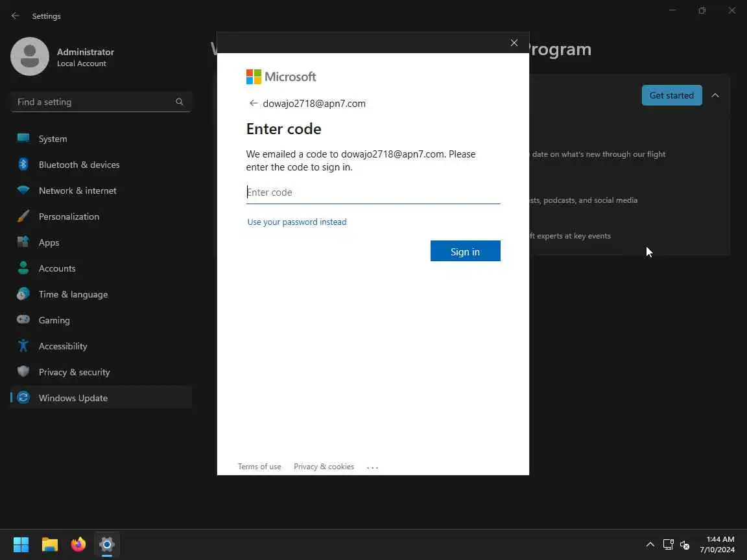747x560 pixels.
Task: Click Use your password instead link
Action: coord(297,222)
